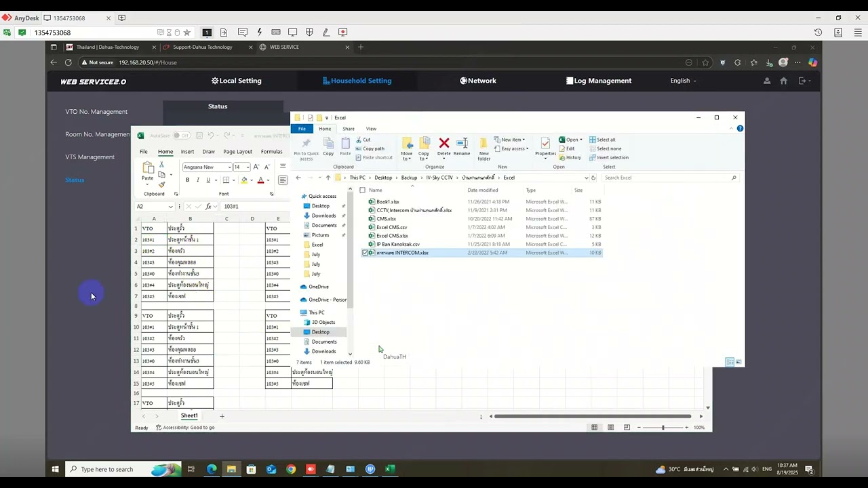Click Invert selection in Explorer ribbon

pyautogui.click(x=609, y=157)
